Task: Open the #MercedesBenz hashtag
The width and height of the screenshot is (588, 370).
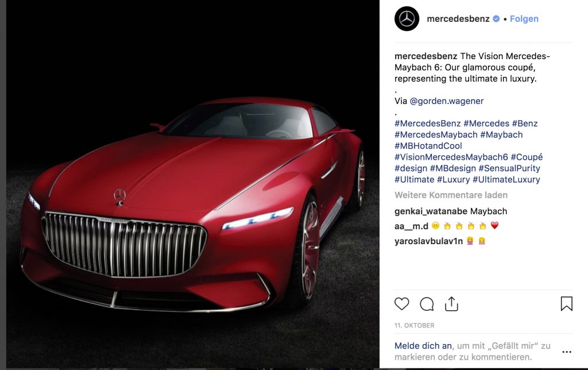Action: click(427, 124)
